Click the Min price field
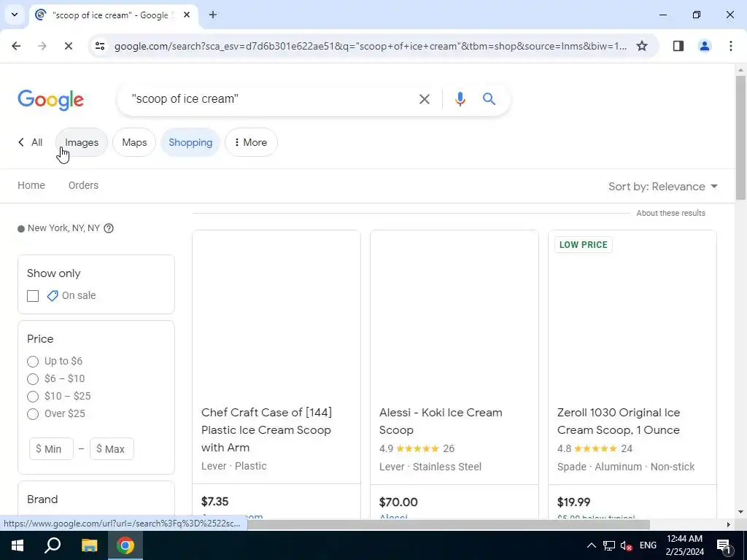747x560 pixels. click(52, 449)
